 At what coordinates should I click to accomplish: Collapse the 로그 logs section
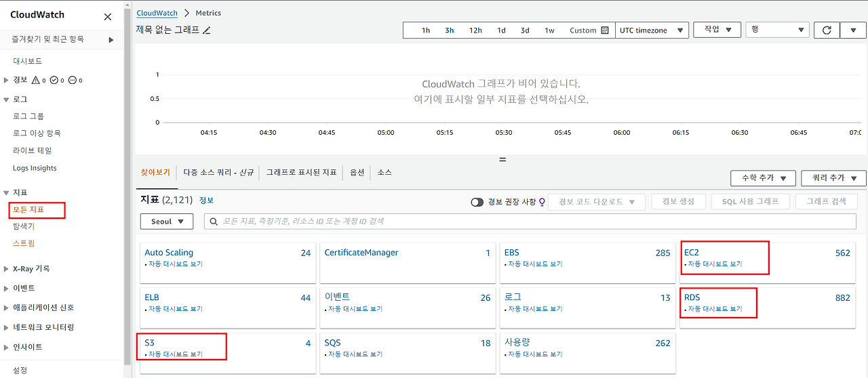(x=6, y=100)
